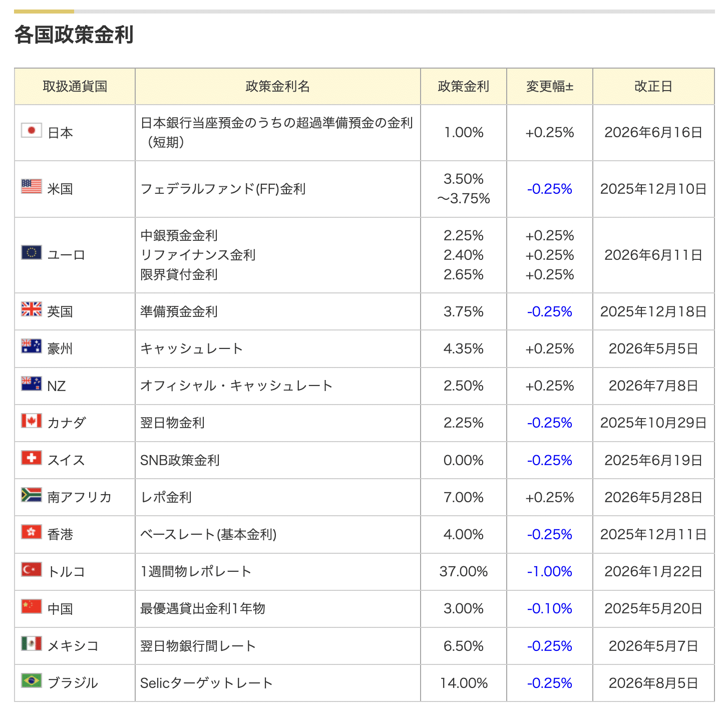Select the 日本 country name
Screen dimensions: 728x711
(60, 133)
